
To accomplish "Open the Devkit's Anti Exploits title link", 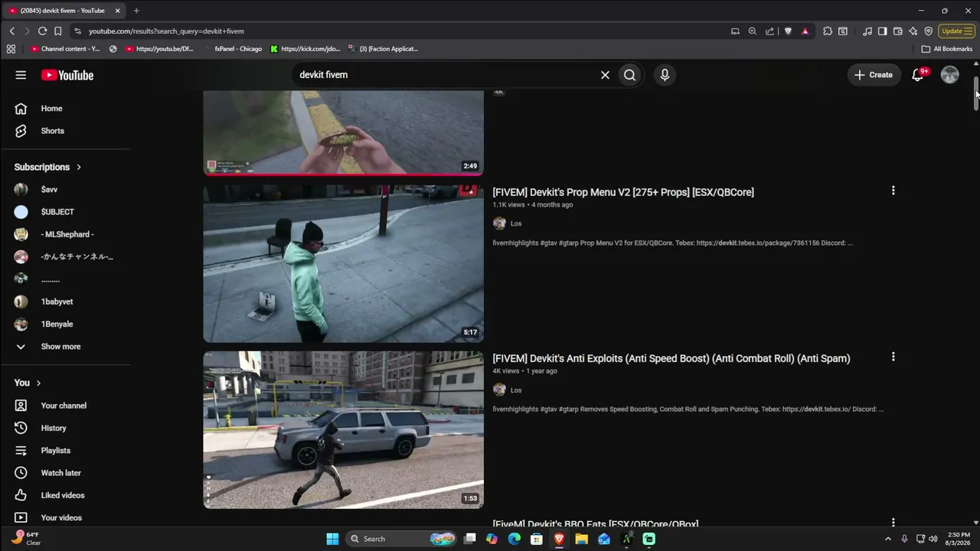I will coord(671,358).
